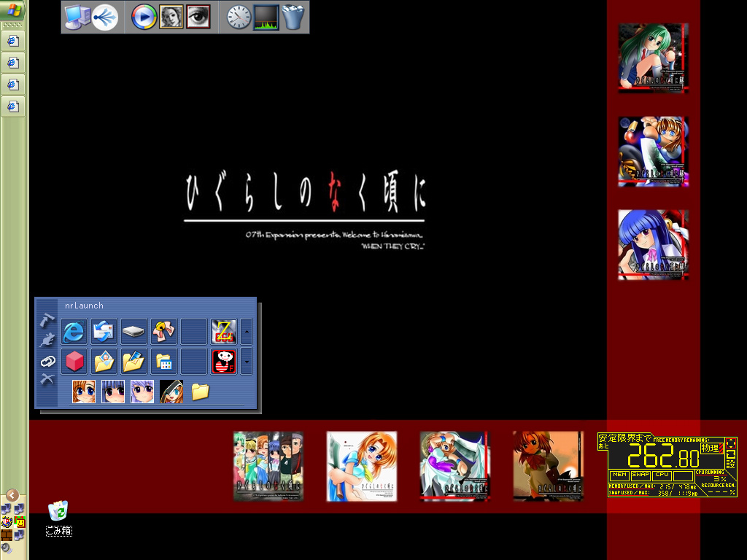Open the winged girl cover in bottom row
747x560 pixels.
[455, 466]
